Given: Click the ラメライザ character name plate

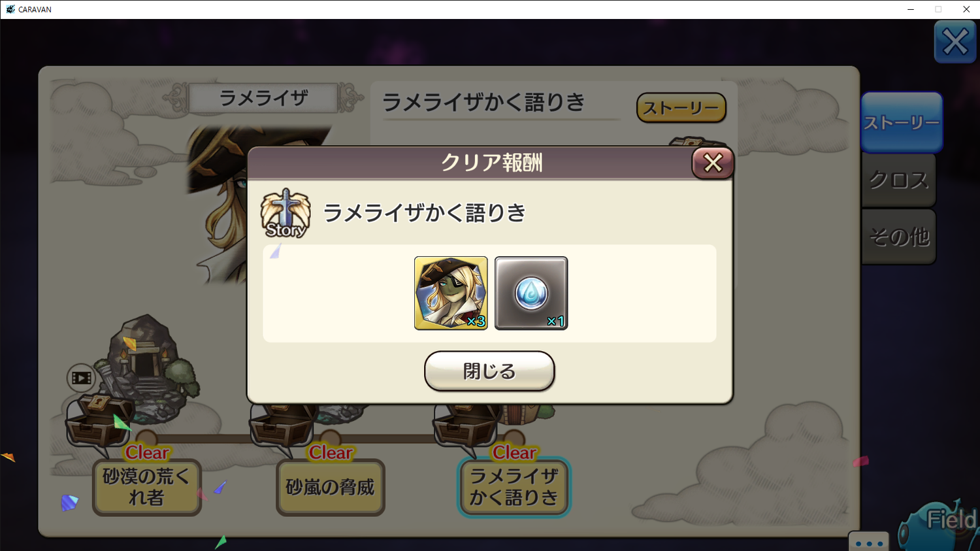Looking at the screenshot, I should [x=263, y=98].
